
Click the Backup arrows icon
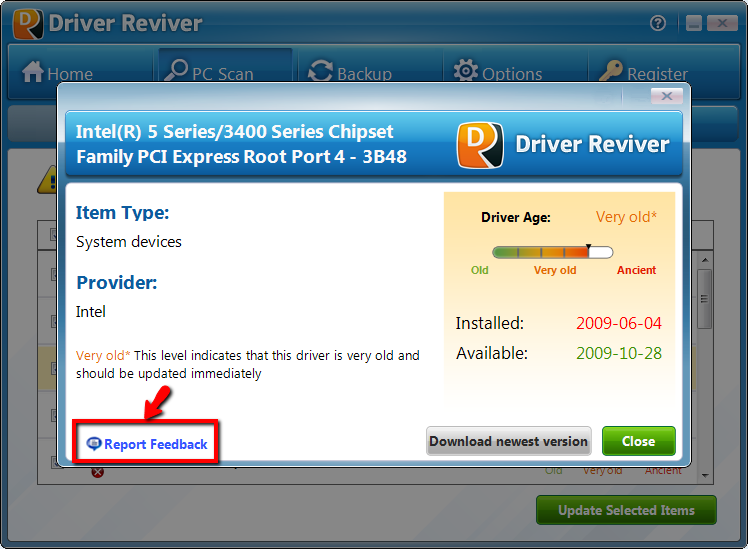click(320, 72)
